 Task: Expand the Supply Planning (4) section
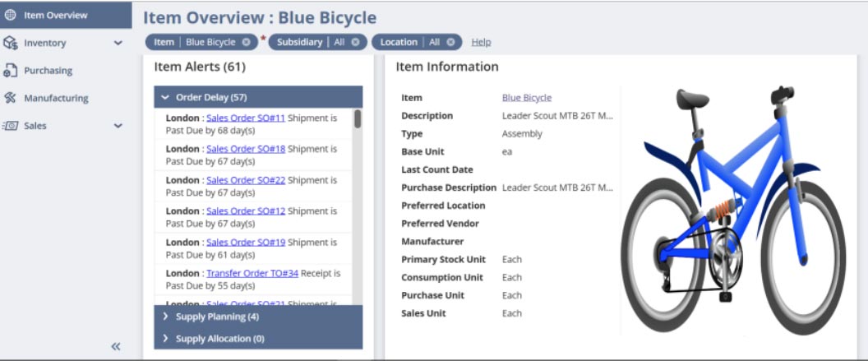tap(165, 317)
